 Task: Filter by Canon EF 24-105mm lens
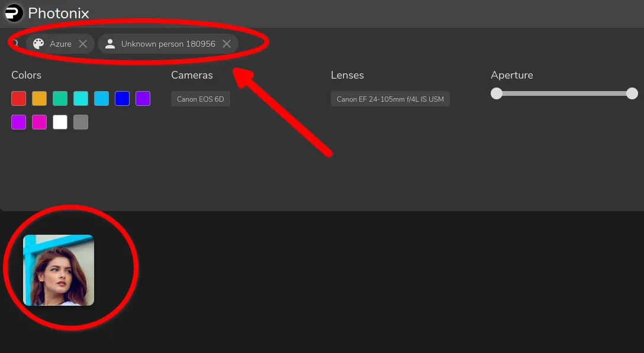[390, 99]
